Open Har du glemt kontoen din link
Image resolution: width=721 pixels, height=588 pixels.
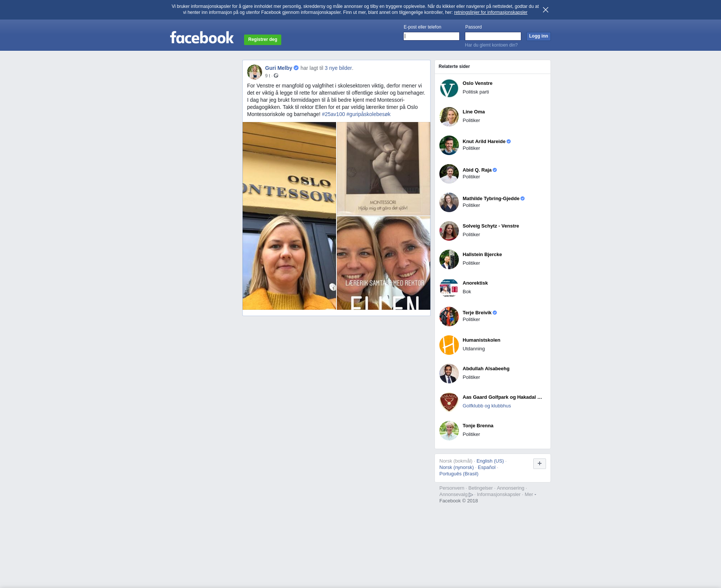click(491, 45)
